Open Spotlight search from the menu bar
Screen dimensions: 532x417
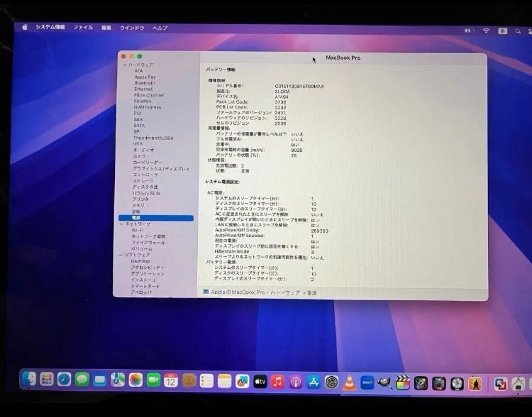tap(518, 31)
